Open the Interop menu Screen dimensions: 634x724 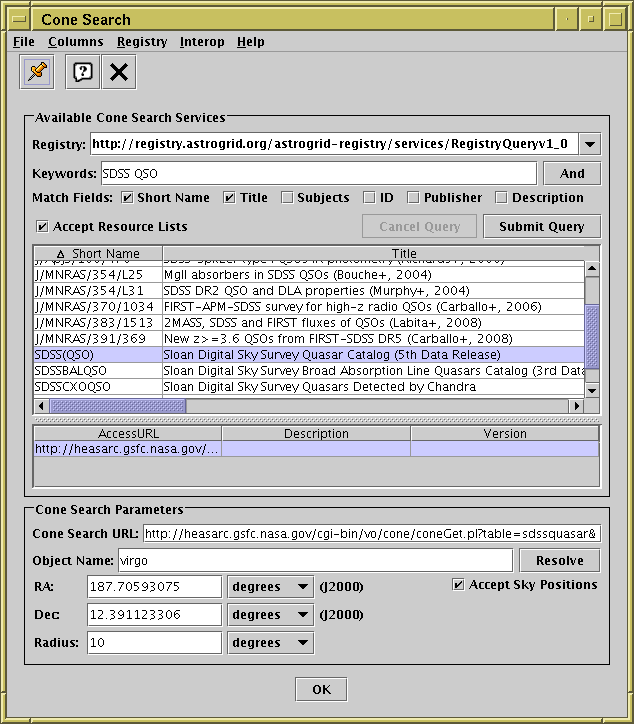pyautogui.click(x=202, y=42)
